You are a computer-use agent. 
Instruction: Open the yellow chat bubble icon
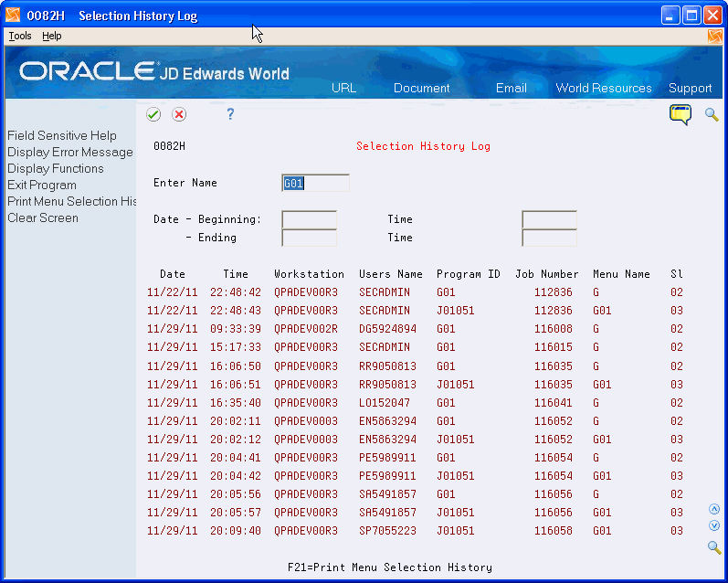[681, 115]
